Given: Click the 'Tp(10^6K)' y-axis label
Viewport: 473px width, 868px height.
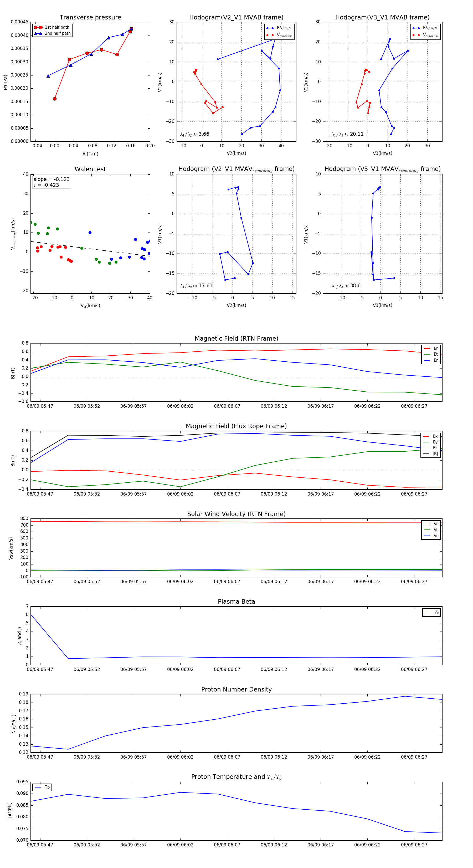Looking at the screenshot, I should [x=10, y=811].
